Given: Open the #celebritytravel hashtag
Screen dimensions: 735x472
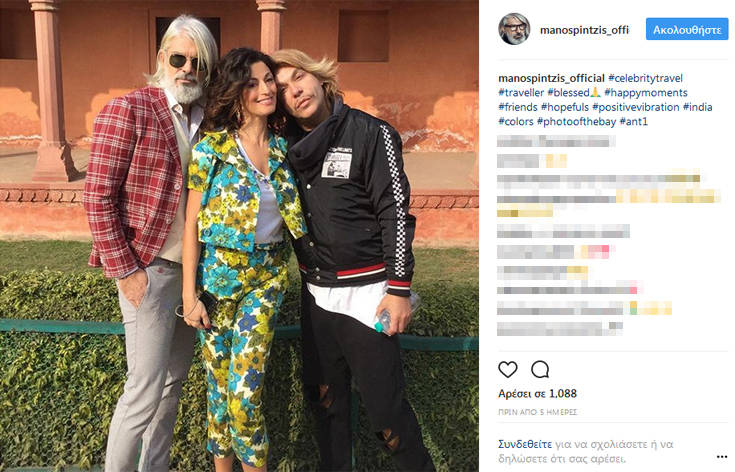Looking at the screenshot, I should 645,78.
